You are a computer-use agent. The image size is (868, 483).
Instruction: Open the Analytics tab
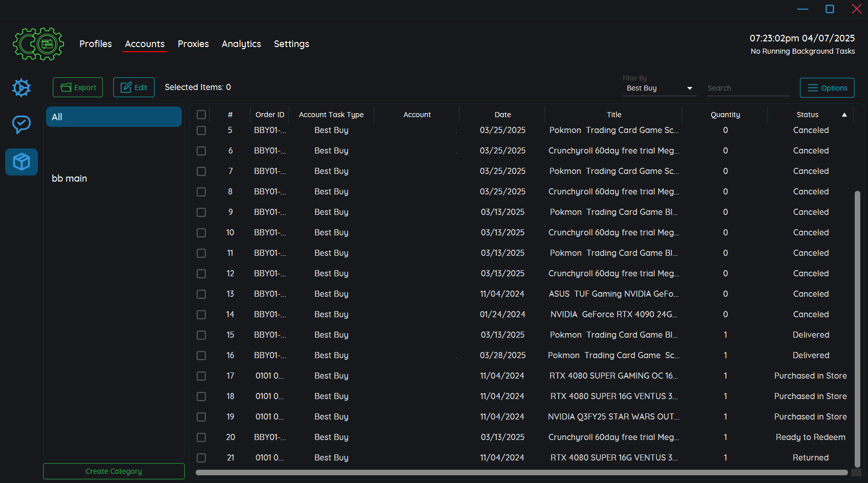point(241,44)
